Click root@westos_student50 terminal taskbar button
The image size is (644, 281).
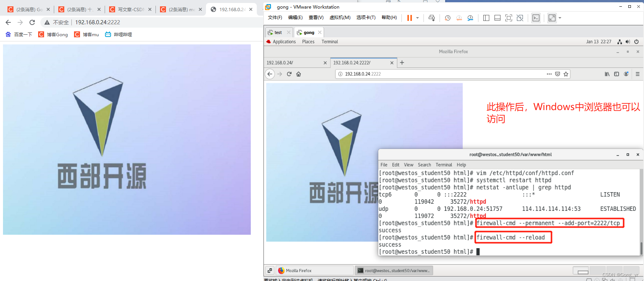(x=394, y=271)
